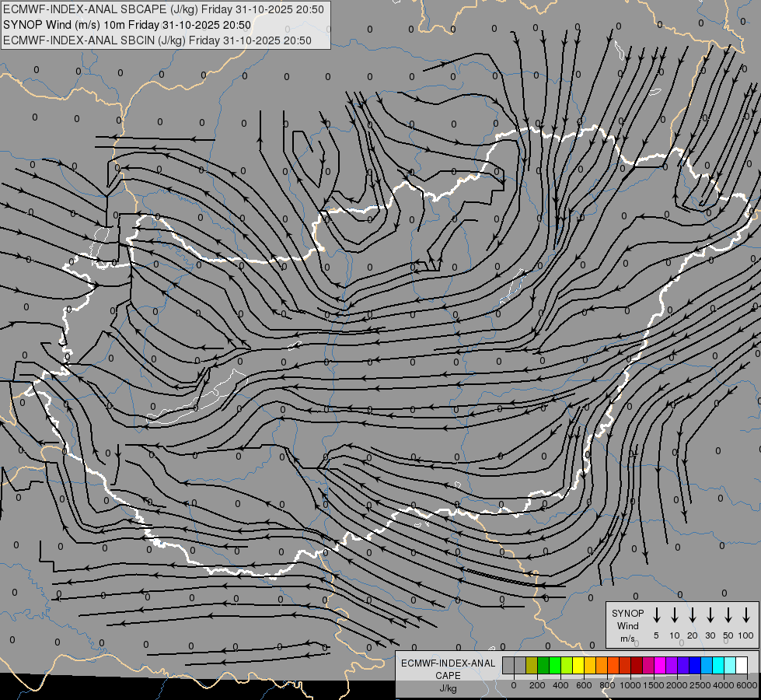Select the 'SYNOP Wind (m/s) 10m' title line
The image size is (761, 700).
pyautogui.click(x=127, y=25)
